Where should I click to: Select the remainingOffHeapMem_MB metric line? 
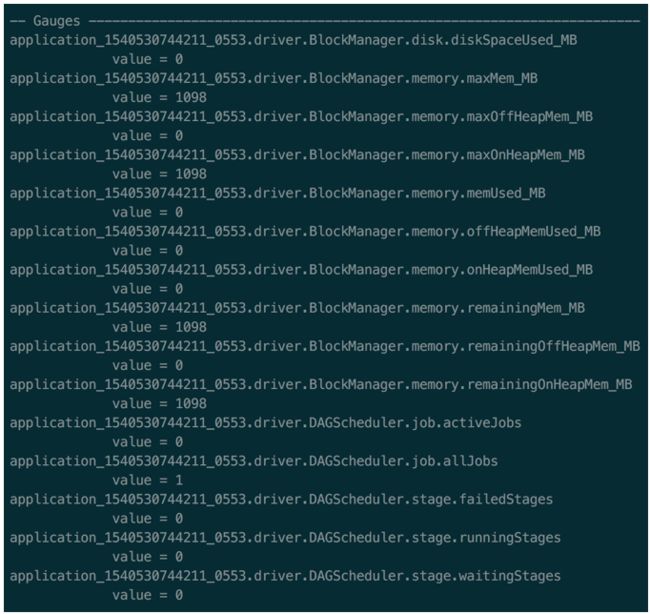pos(325,346)
